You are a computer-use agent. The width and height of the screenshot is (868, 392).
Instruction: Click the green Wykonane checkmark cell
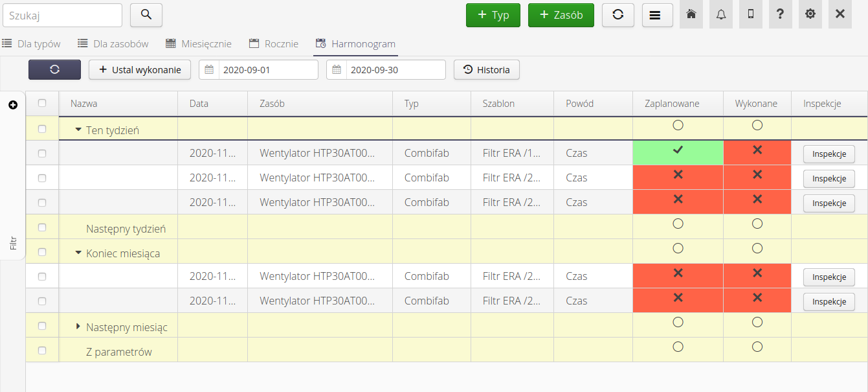point(677,152)
